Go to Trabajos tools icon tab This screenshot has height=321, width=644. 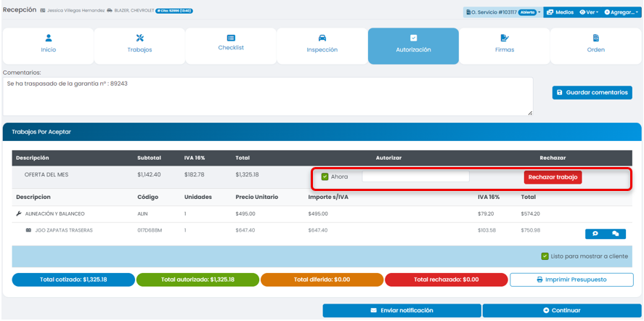click(139, 44)
